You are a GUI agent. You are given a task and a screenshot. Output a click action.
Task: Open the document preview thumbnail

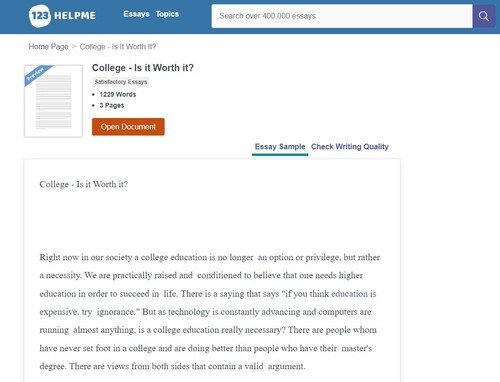[53, 101]
